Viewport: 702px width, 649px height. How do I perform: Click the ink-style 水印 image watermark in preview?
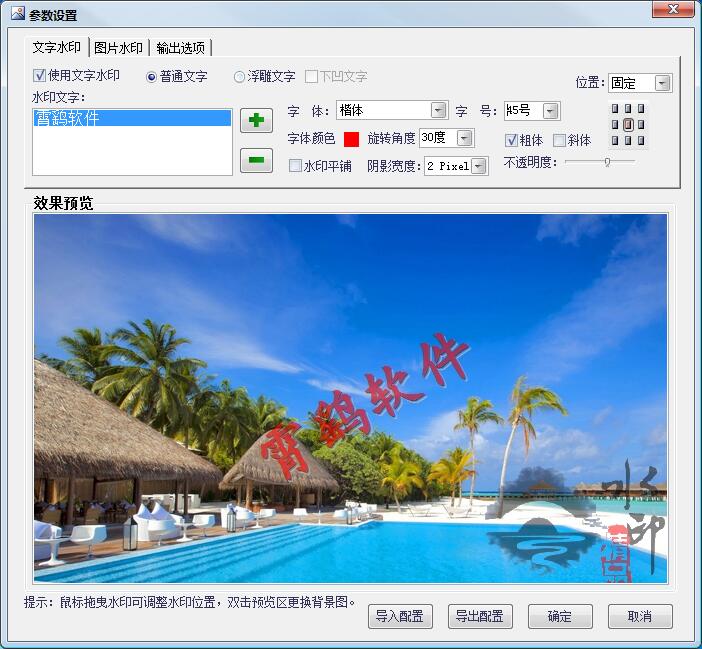point(578,521)
